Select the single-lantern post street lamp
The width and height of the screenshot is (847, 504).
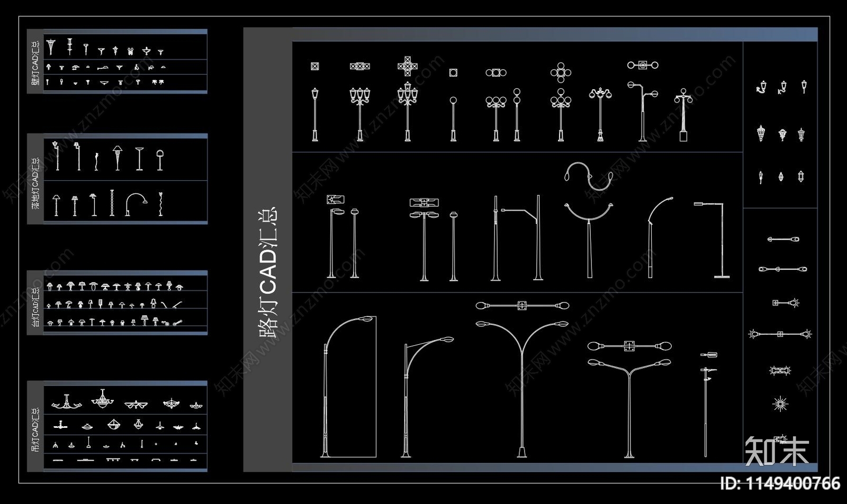click(315, 115)
